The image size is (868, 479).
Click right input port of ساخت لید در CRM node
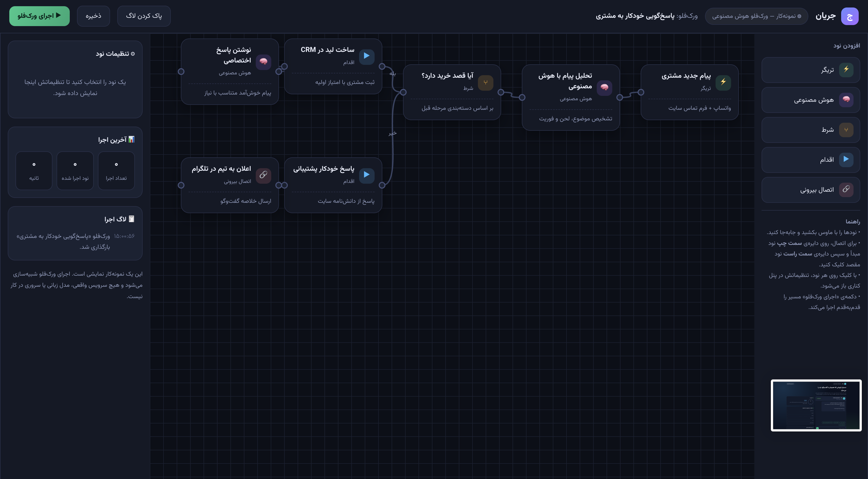pos(382,66)
